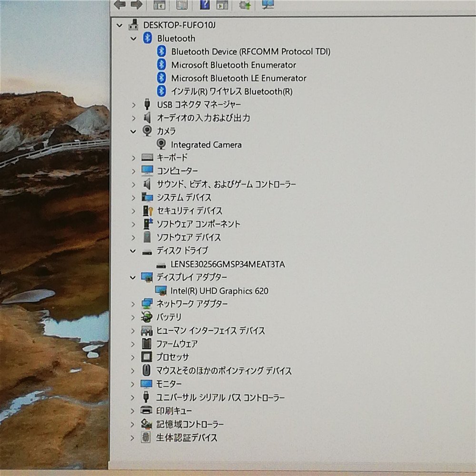Select Intel(R) UHD Graphics 620
Image resolution: width=476 pixels, height=476 pixels.
point(219,291)
